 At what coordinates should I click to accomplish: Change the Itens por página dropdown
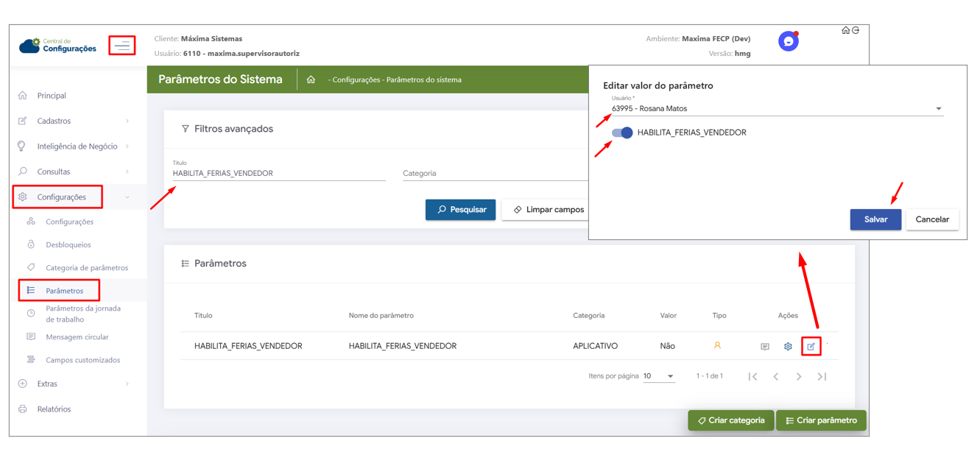point(658,376)
